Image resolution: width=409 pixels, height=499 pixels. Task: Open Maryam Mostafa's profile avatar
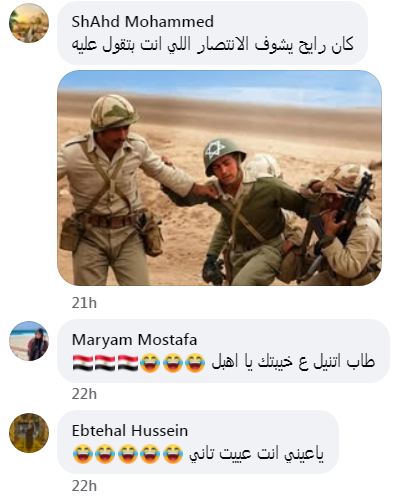pos(29,341)
